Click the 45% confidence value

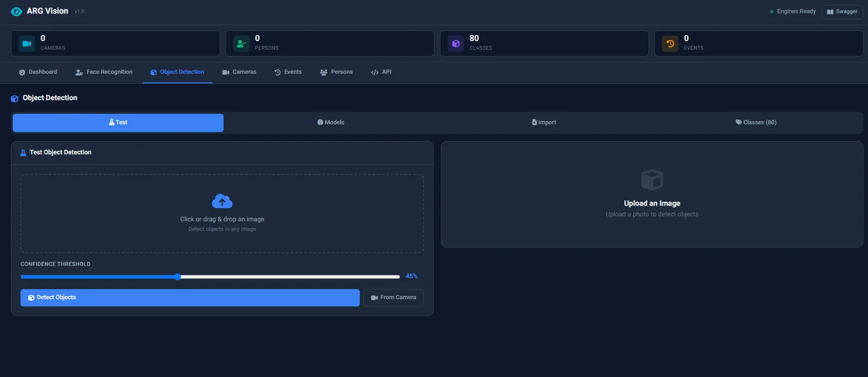412,277
